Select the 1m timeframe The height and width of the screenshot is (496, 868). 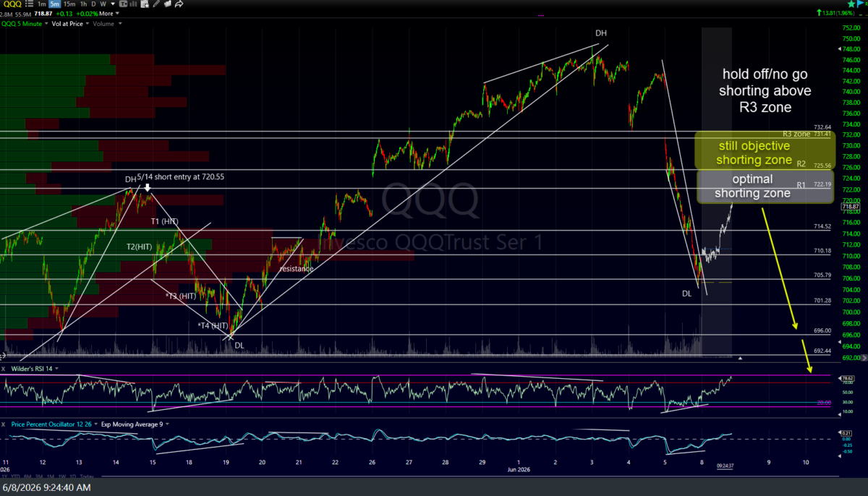click(x=41, y=4)
